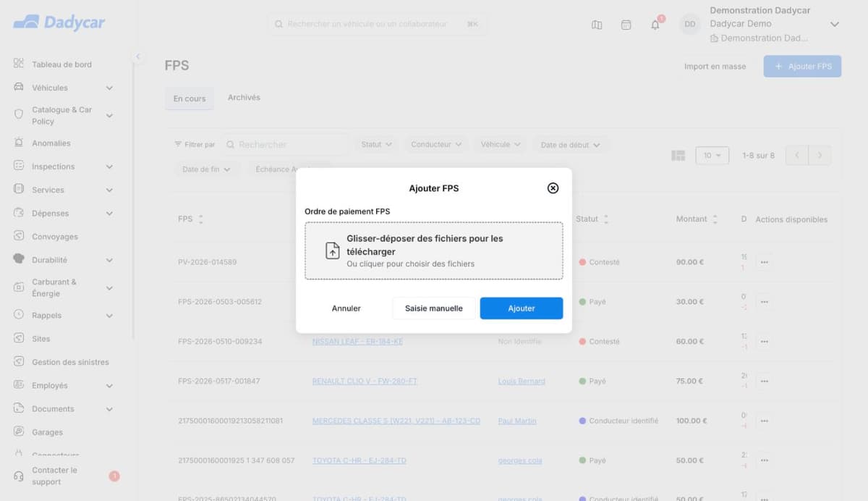This screenshot has width=868, height=501.
Task: Open Sites from the sidebar
Action: coord(41,339)
